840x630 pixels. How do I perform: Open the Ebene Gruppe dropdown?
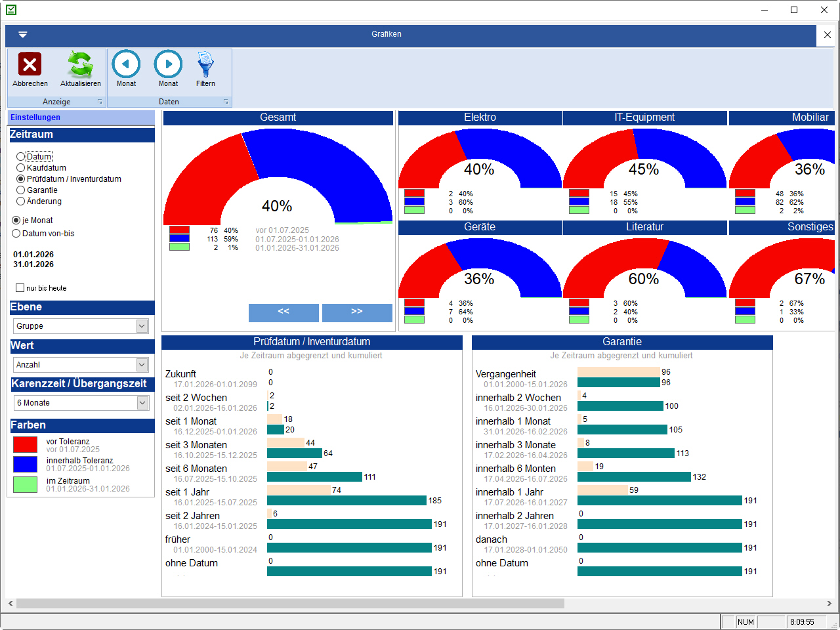(142, 326)
